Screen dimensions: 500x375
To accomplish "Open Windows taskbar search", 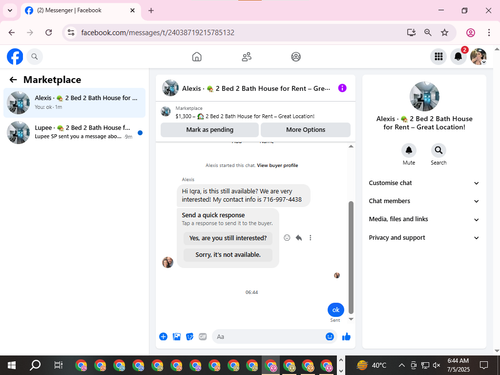I will (35, 366).
